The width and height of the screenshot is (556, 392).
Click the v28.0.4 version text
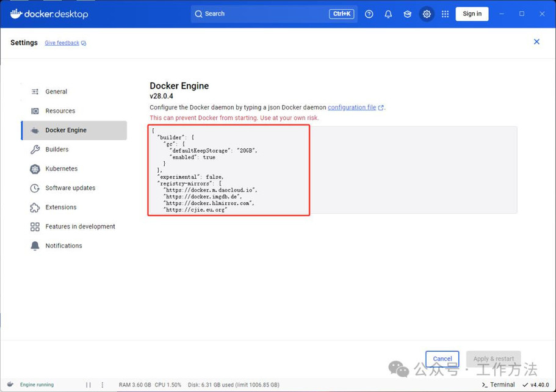[161, 96]
